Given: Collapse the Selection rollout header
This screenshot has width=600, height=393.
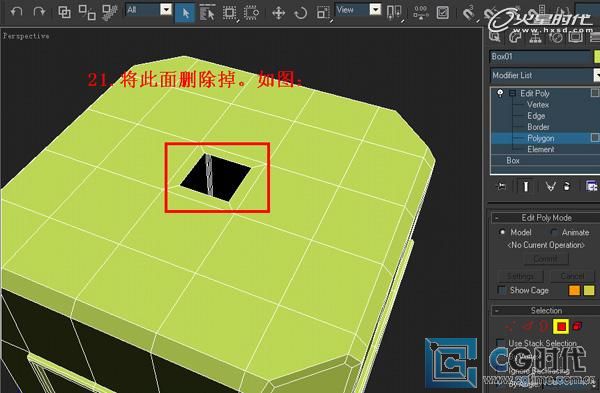Looking at the screenshot, I should (x=546, y=310).
